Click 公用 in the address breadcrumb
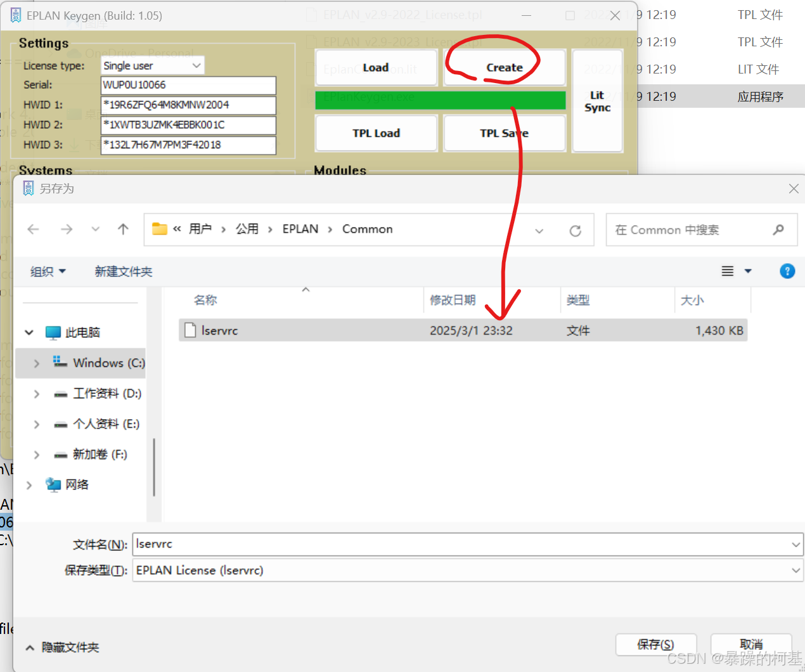The height and width of the screenshot is (672, 805). [x=247, y=229]
